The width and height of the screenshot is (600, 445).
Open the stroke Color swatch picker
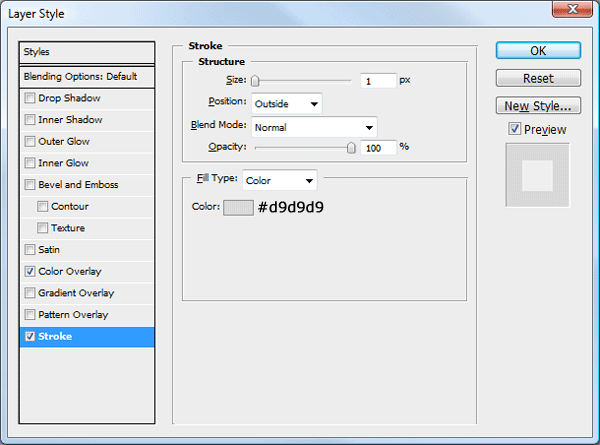(238, 208)
